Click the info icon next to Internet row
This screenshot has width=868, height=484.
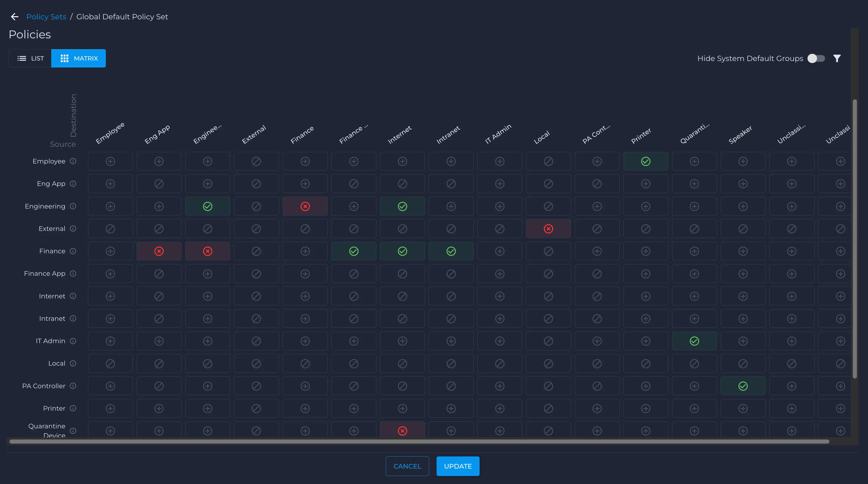click(73, 296)
